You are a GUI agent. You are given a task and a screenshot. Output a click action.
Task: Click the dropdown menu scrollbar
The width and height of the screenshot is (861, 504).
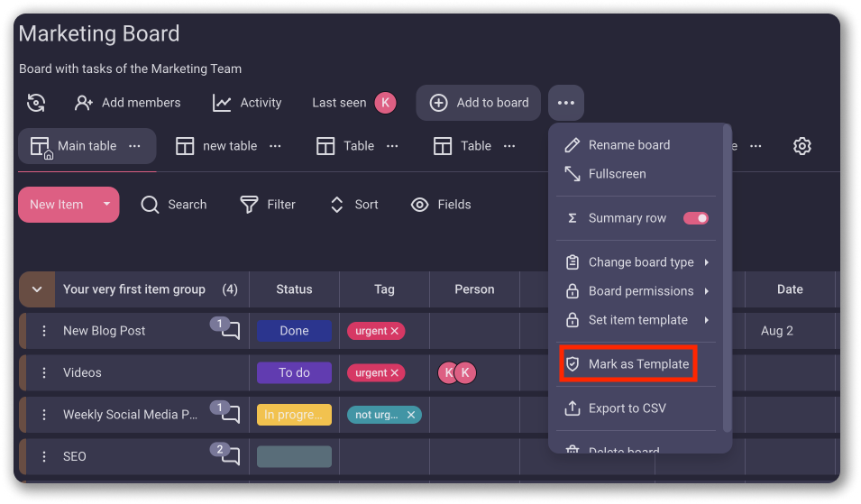tap(727, 279)
